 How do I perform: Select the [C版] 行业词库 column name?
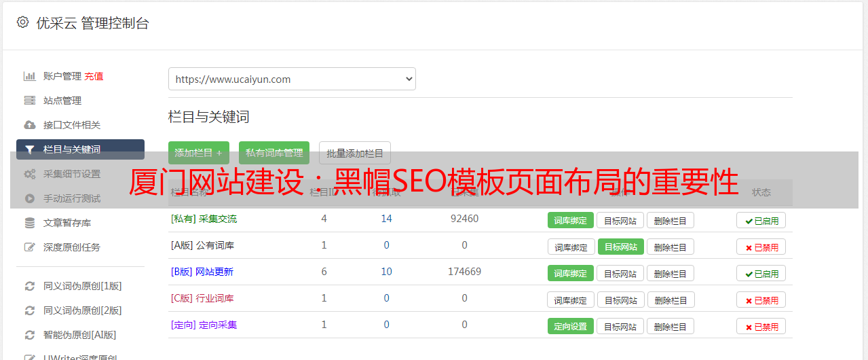202,298
